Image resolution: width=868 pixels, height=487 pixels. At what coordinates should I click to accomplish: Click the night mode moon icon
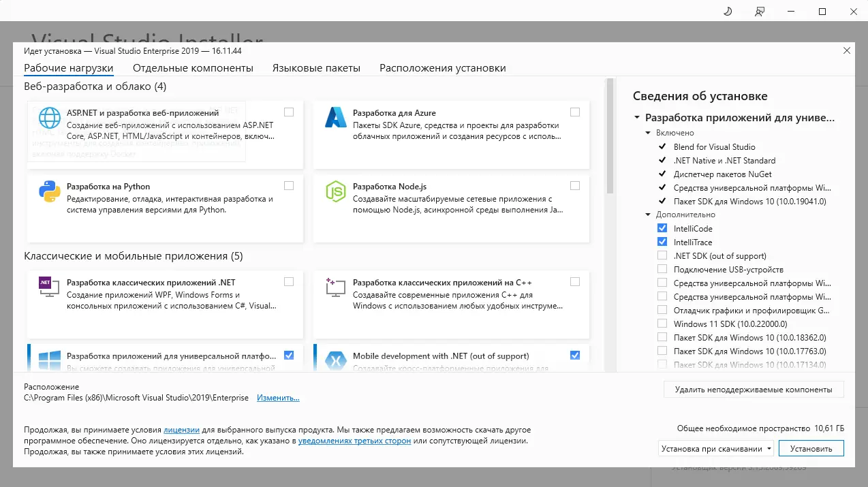727,12
